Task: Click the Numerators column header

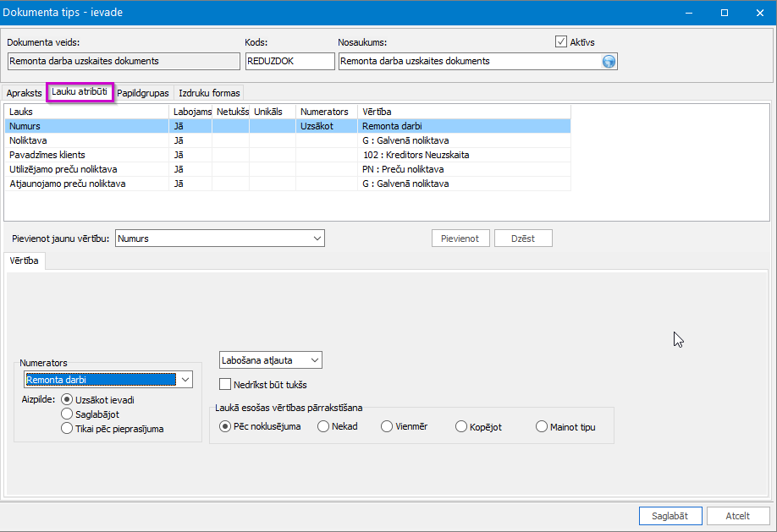Action: coord(327,112)
